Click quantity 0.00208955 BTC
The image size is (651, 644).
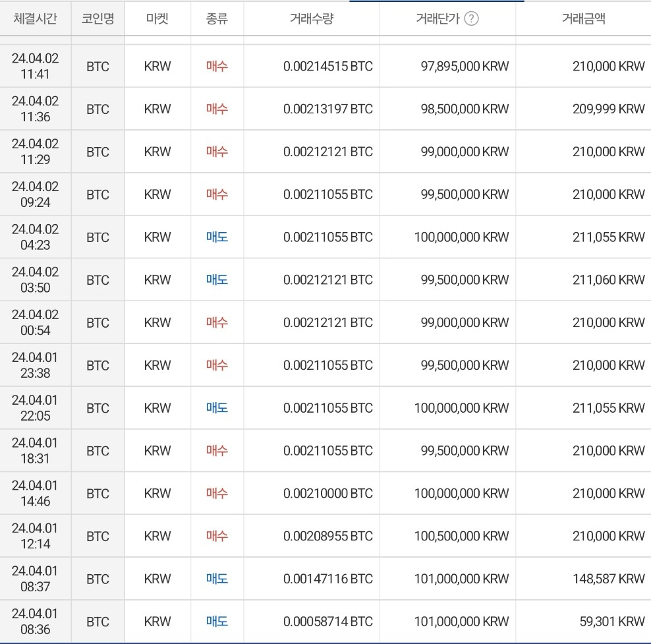pos(328,537)
